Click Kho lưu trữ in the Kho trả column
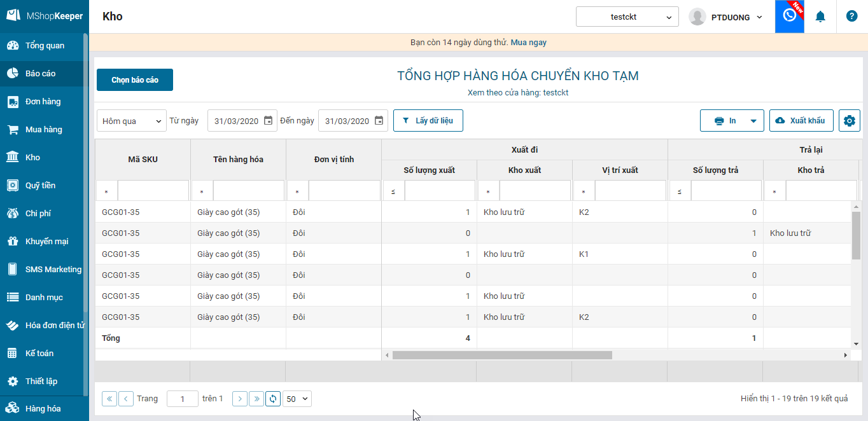The height and width of the screenshot is (421, 868). point(790,233)
